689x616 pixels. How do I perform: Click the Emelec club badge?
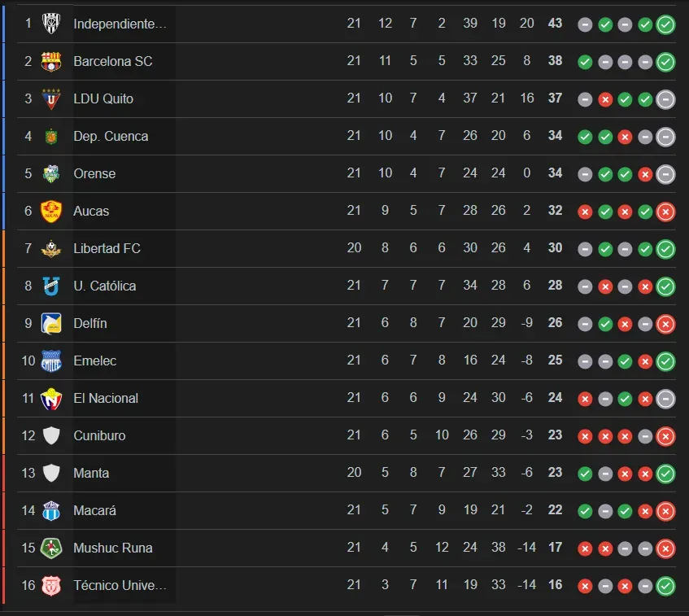pos(51,360)
